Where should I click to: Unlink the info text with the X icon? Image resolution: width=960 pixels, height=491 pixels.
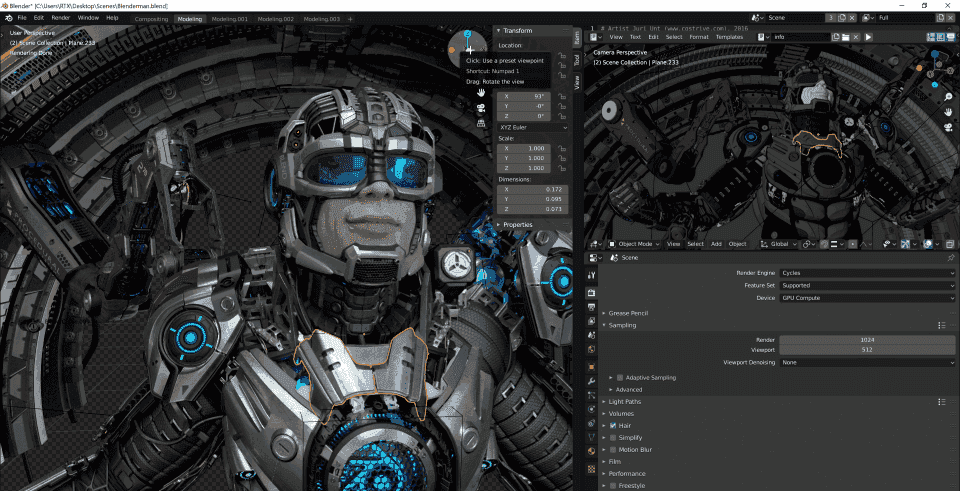tap(855, 37)
